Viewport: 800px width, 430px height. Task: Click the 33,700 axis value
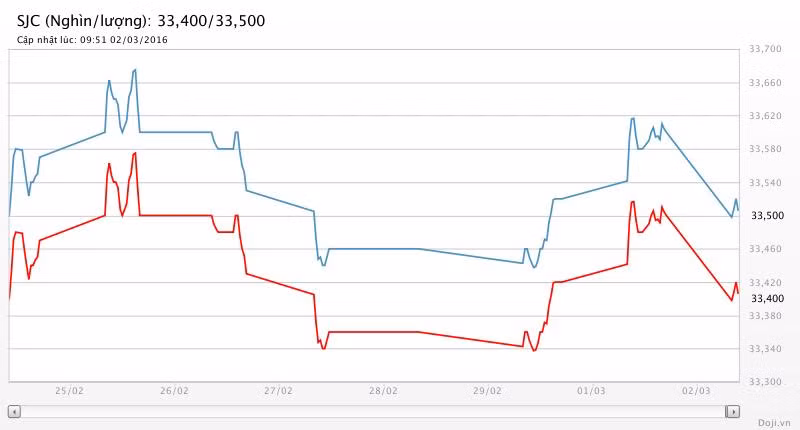point(765,49)
